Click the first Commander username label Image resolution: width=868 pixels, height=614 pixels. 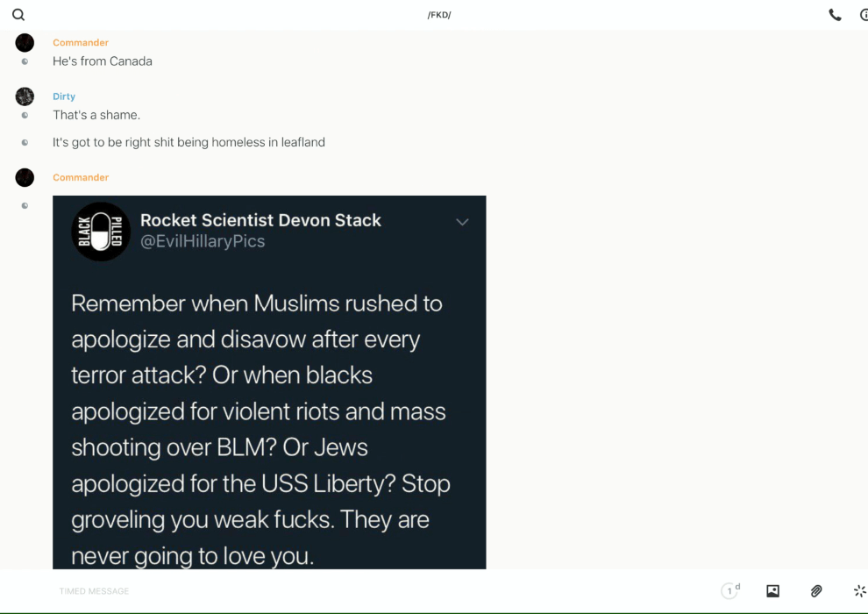pyautogui.click(x=81, y=43)
